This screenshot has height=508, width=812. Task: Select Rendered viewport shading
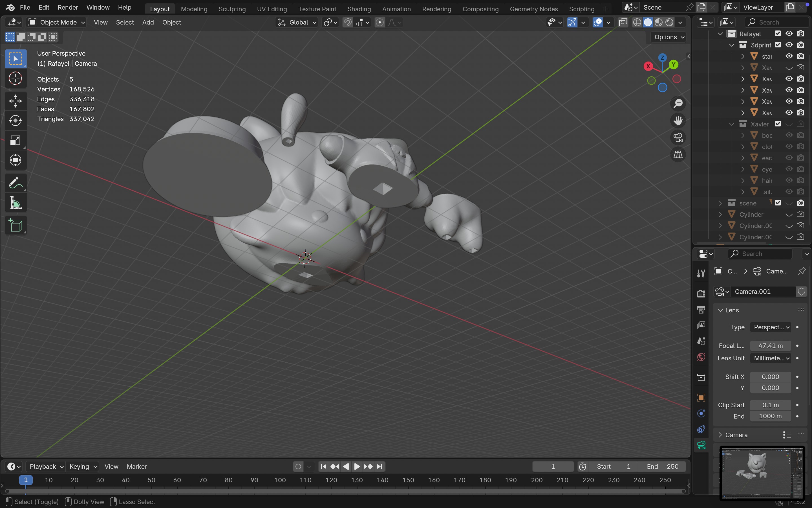pyautogui.click(x=669, y=23)
